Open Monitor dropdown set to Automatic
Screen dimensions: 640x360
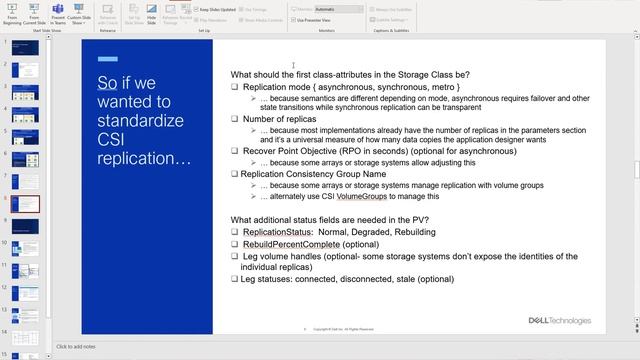pyautogui.click(x=339, y=9)
